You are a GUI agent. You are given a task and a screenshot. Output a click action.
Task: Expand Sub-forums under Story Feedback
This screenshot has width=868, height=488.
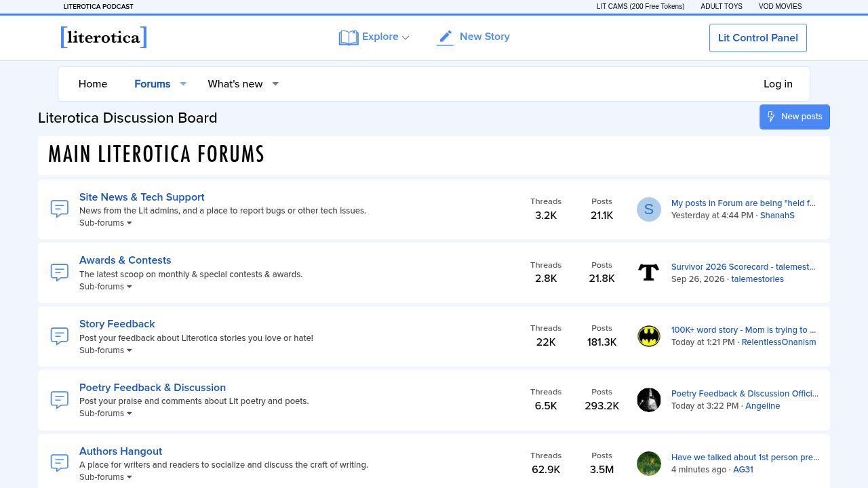(106, 350)
